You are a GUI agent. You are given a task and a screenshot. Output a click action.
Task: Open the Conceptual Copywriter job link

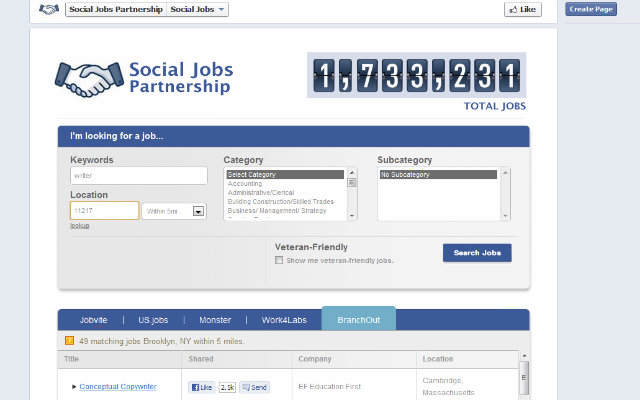pyautogui.click(x=118, y=387)
